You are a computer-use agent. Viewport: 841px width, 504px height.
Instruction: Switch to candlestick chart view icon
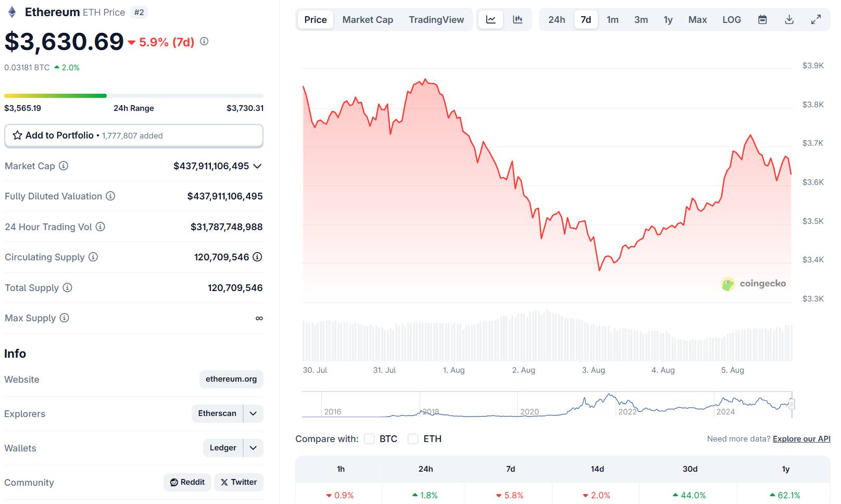coord(518,19)
